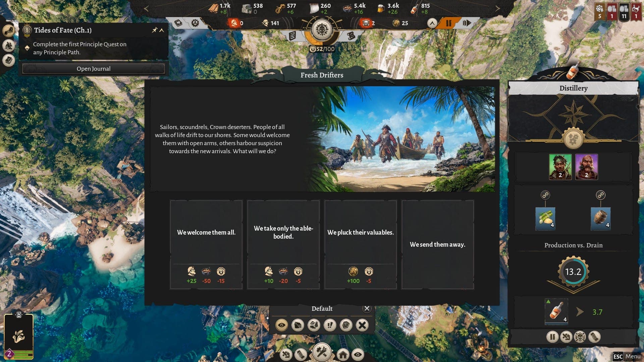644x362 pixels.
Task: Fast-forward the game speed
Action: coord(467,23)
